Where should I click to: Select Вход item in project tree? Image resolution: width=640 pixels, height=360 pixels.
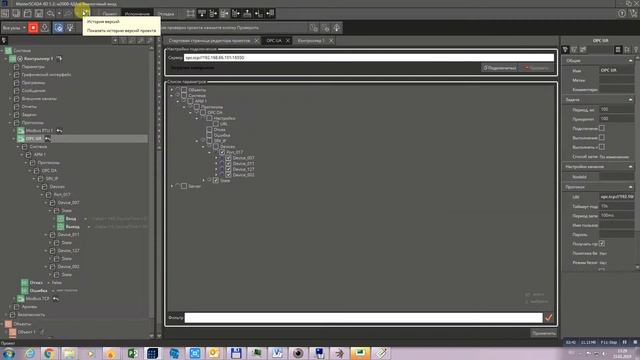(x=71, y=218)
